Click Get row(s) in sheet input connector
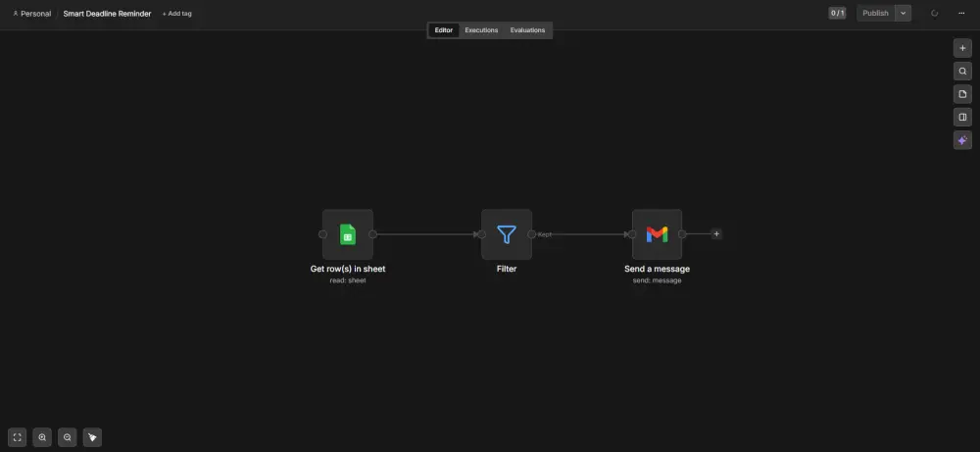Screen dimensions: 980x452 pos(322,234)
